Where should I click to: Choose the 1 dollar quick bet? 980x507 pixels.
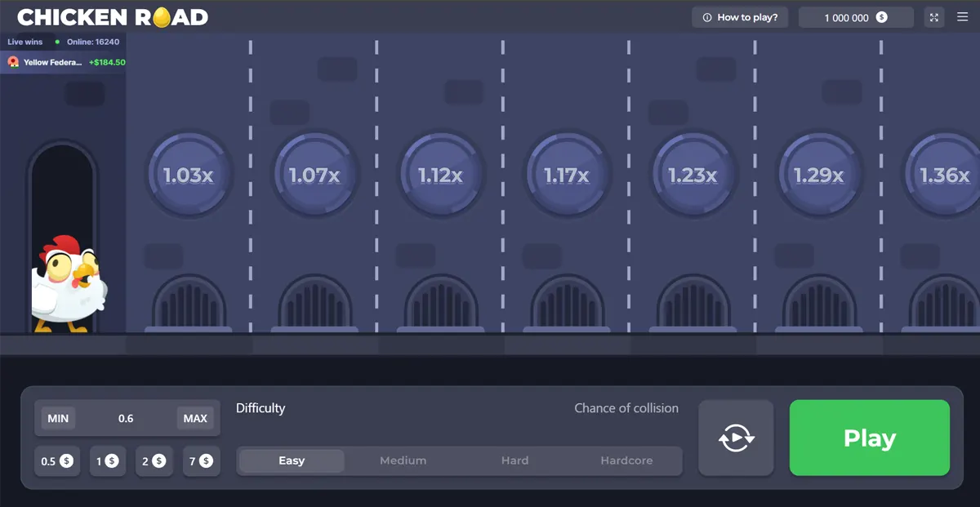107,461
